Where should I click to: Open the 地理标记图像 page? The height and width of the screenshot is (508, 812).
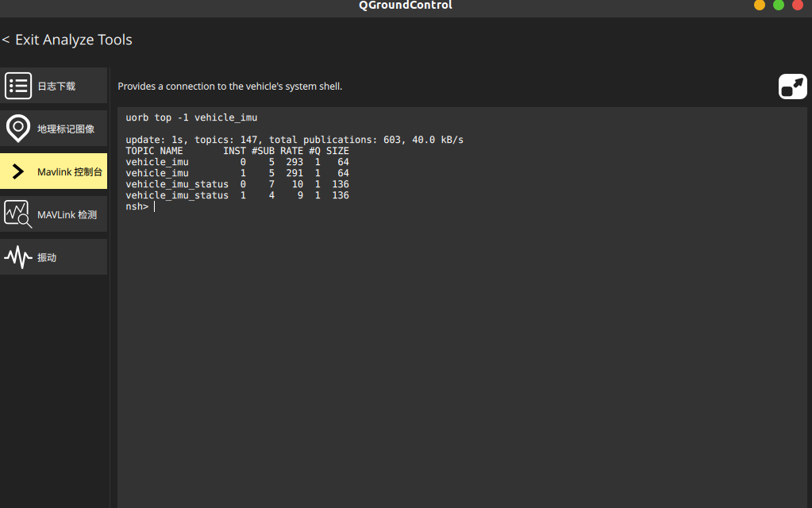66,129
